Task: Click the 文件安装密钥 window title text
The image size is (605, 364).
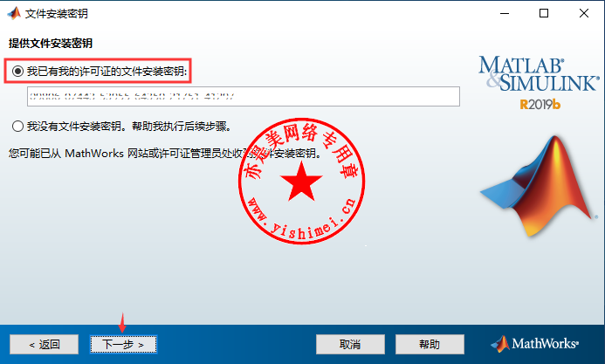Action: [57, 14]
